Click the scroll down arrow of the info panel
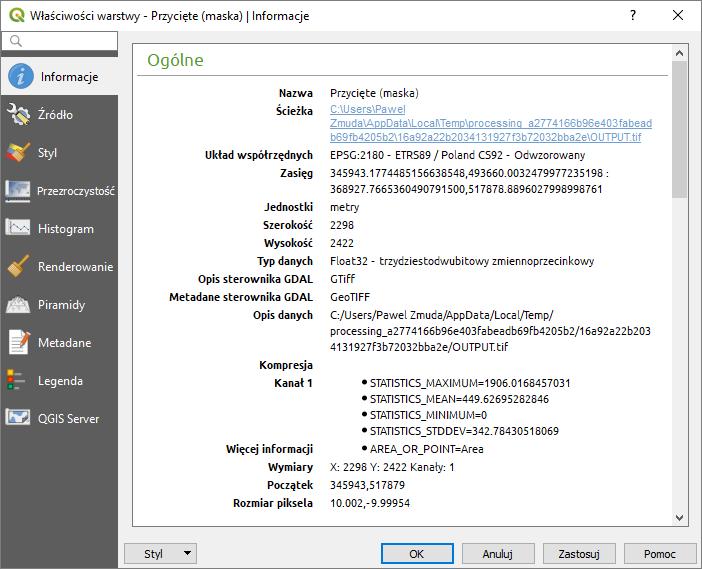 click(679, 518)
